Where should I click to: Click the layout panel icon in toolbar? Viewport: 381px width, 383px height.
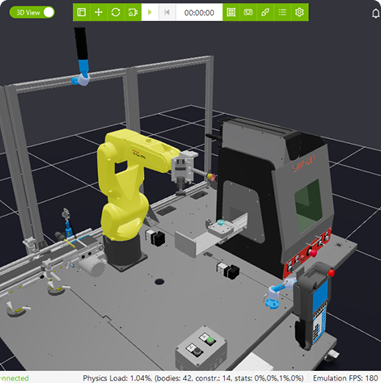[x=81, y=12]
